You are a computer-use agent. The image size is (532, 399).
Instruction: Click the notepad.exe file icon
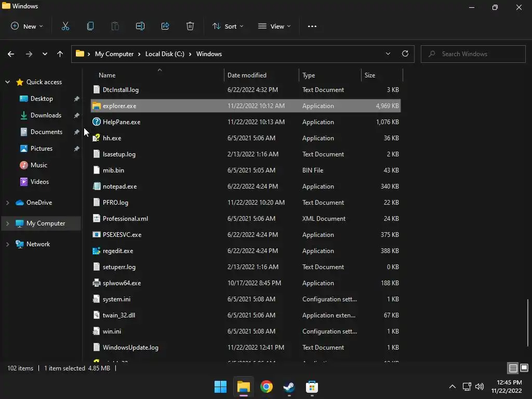97,187
